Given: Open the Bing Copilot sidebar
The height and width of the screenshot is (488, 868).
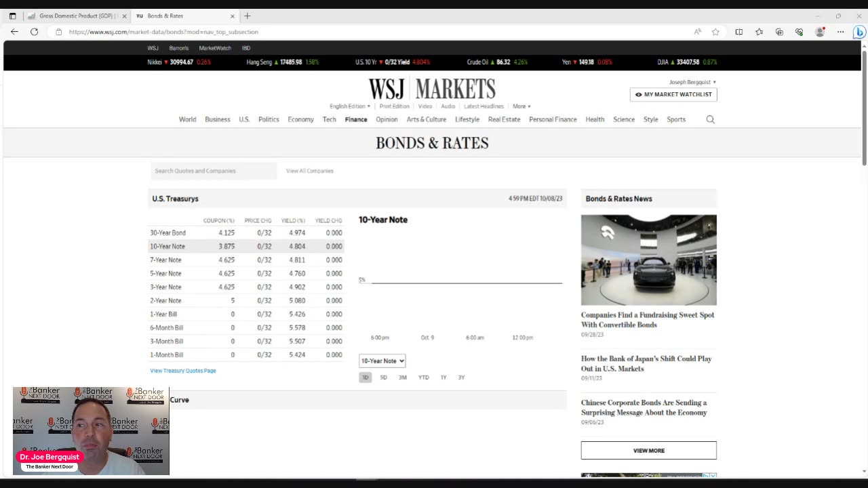Looking at the screenshot, I should [x=859, y=32].
